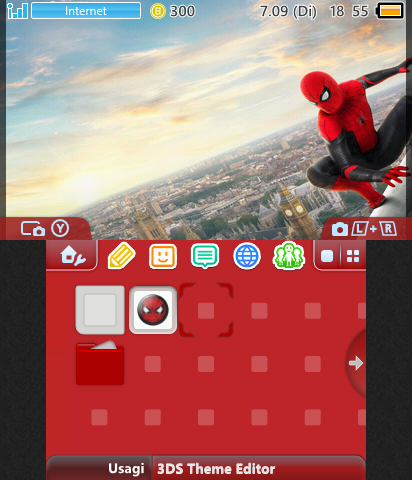Select the highlighted empty grid slot
The width and height of the screenshot is (412, 480).
coord(206,310)
